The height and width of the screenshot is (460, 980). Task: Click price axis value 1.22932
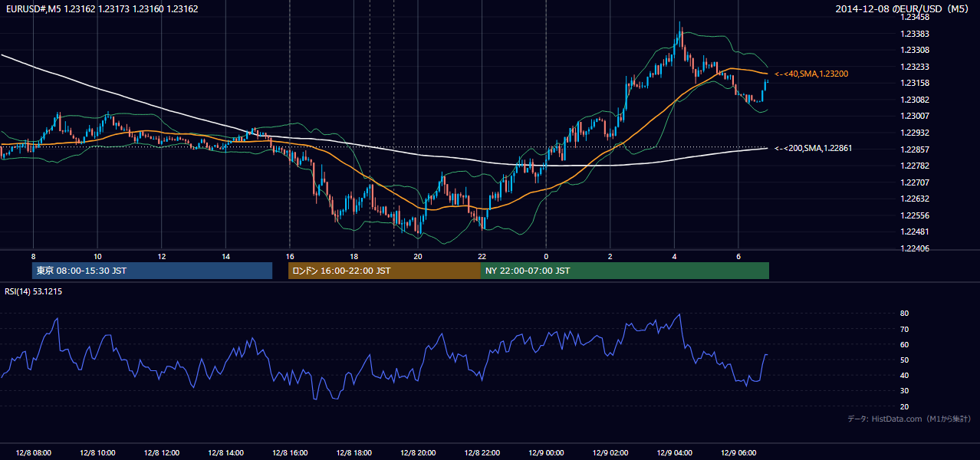click(915, 133)
